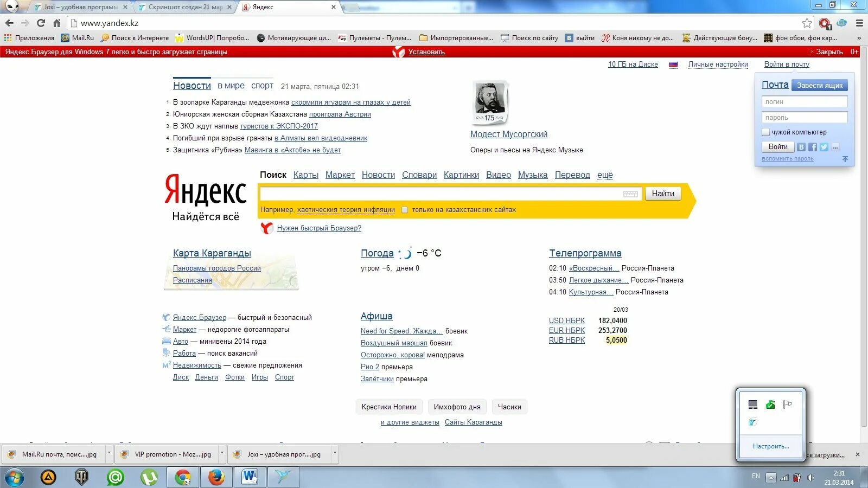
Task: Launch World of Tanks from taskbar
Action: point(81,478)
